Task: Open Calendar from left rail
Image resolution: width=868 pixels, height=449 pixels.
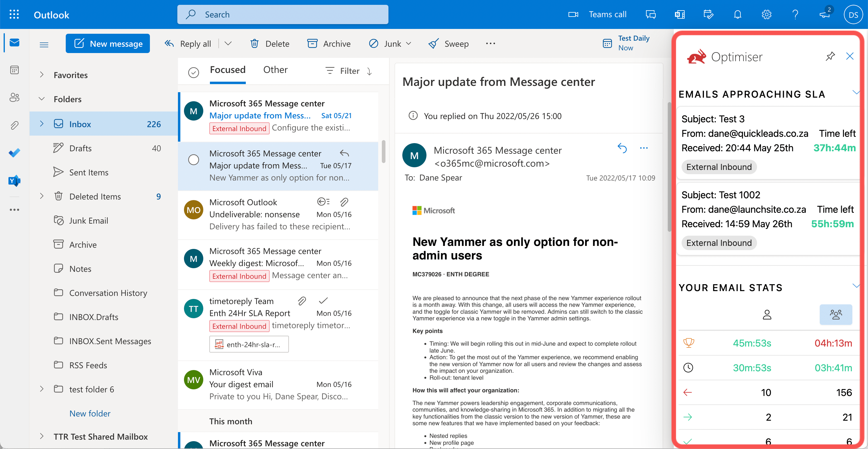Action: [14, 70]
